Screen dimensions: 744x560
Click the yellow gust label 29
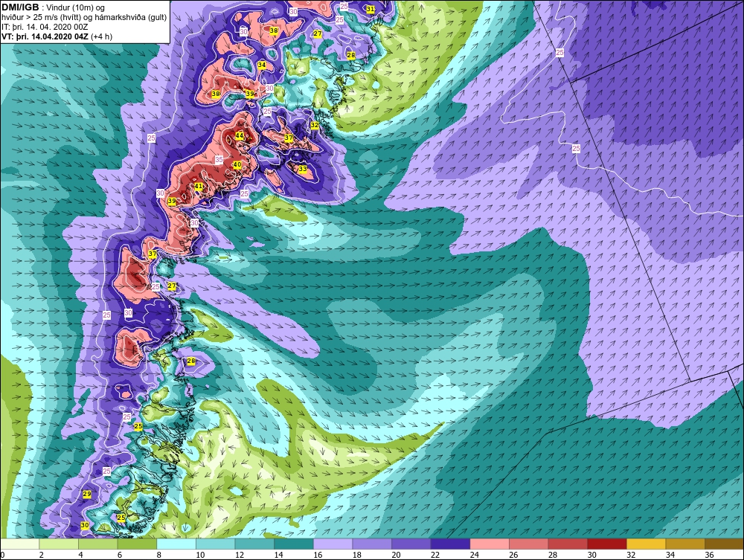pos(87,494)
